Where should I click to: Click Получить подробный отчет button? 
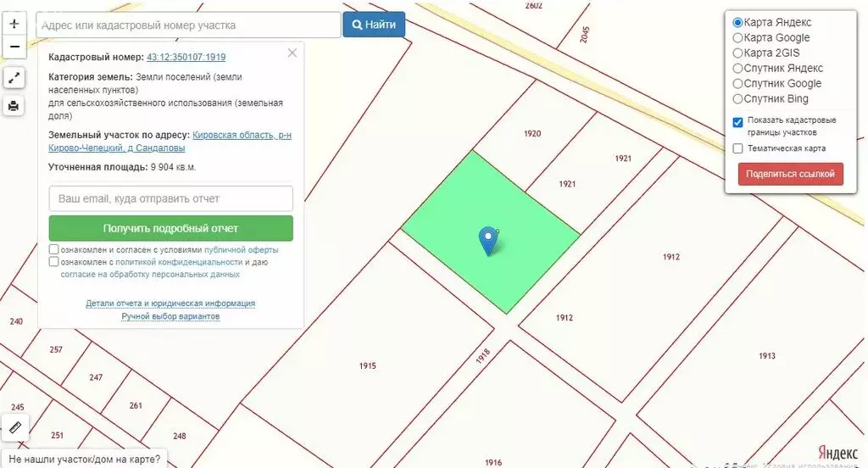tap(170, 228)
